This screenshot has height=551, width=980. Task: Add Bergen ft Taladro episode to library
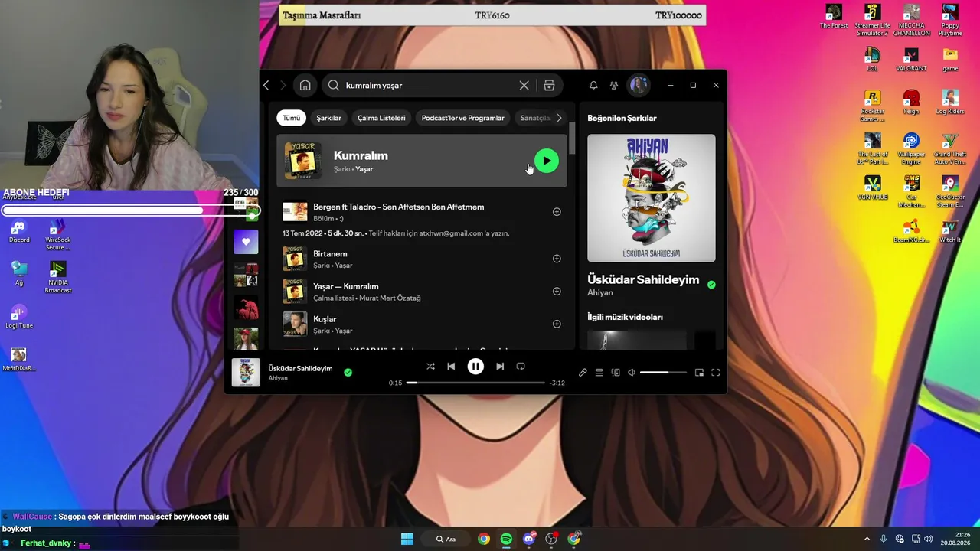(557, 212)
